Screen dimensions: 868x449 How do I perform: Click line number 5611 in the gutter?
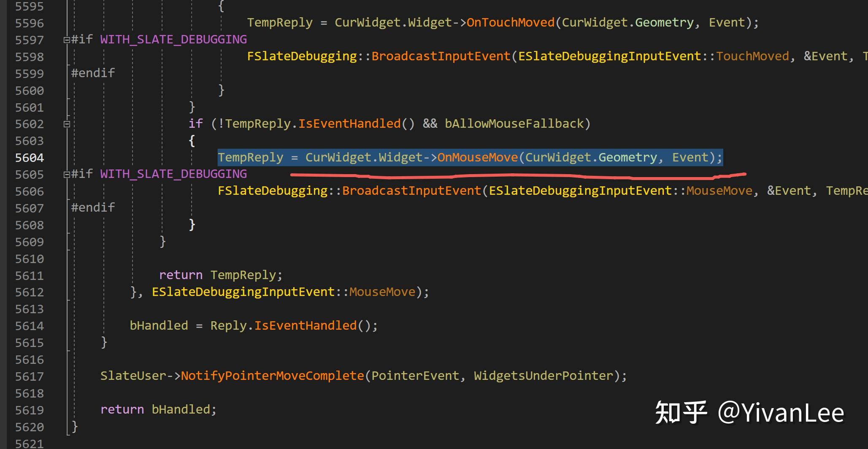(x=30, y=276)
